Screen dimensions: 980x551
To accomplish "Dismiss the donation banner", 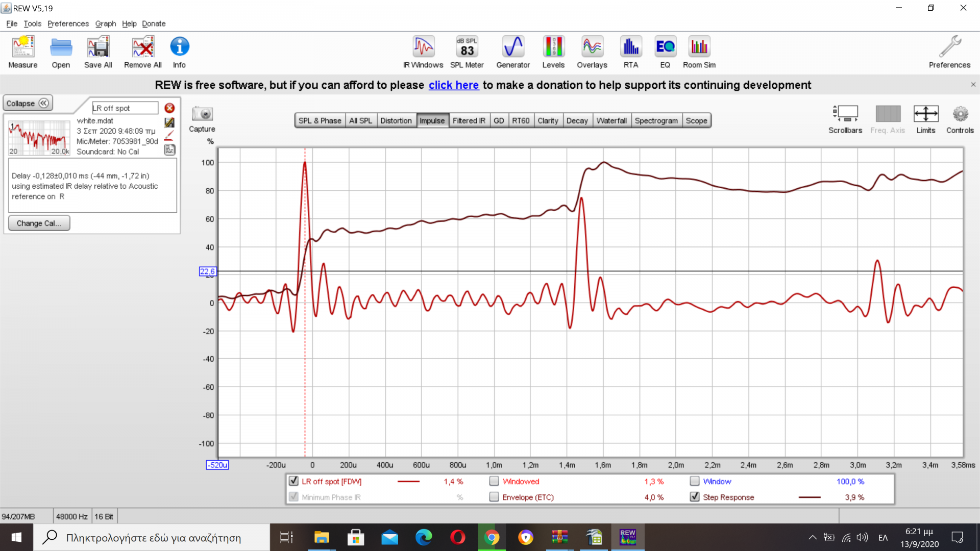I will tap(973, 85).
